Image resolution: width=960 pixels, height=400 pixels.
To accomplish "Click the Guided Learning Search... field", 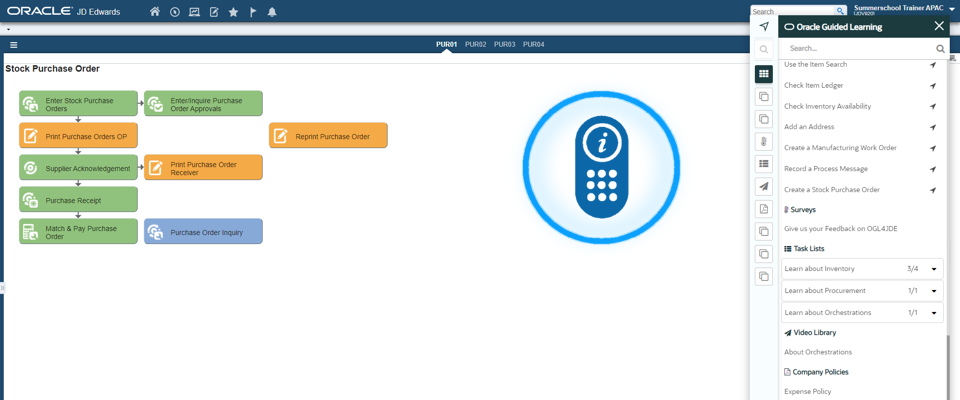I will 860,48.
